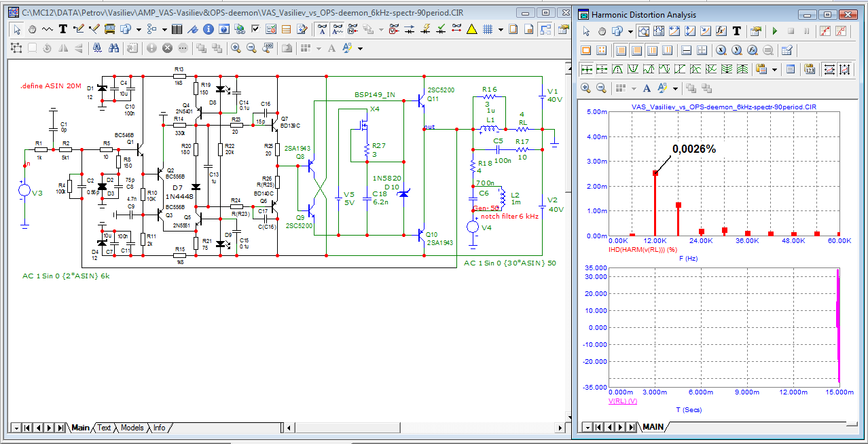The height and width of the screenshot is (444, 868).
Task: Click the yellow Bus mode icon
Action: 110,29
